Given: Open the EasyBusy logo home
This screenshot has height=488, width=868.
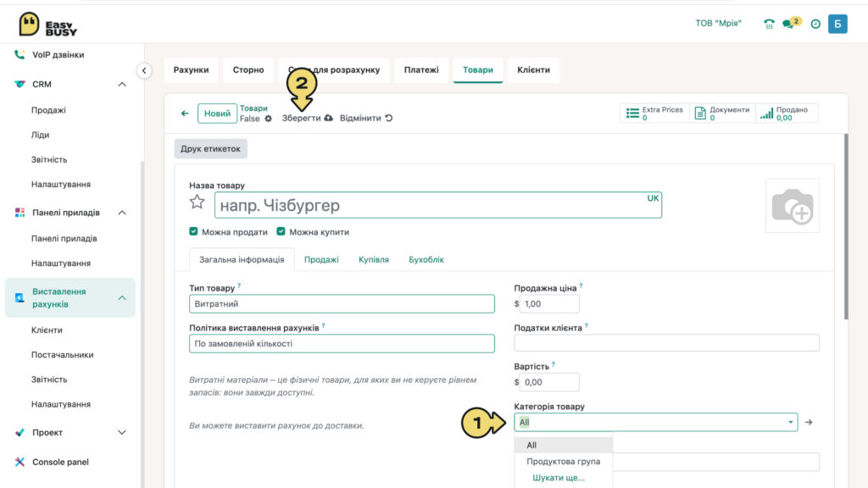Looking at the screenshot, I should pos(47,25).
